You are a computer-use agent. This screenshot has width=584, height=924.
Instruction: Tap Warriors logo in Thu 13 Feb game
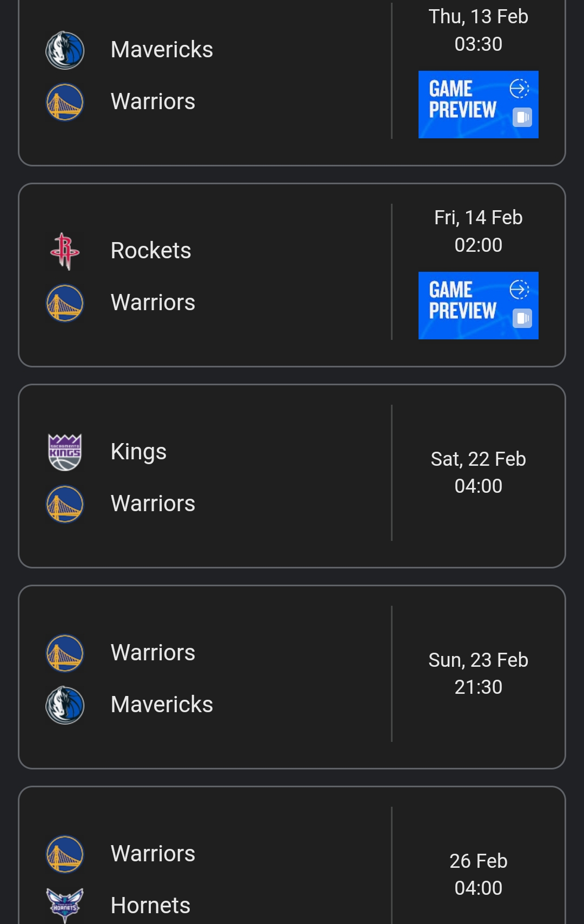tap(65, 102)
